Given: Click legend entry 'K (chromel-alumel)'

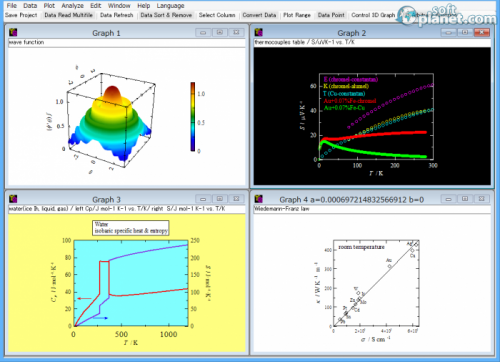Looking at the screenshot, I should (346, 86).
